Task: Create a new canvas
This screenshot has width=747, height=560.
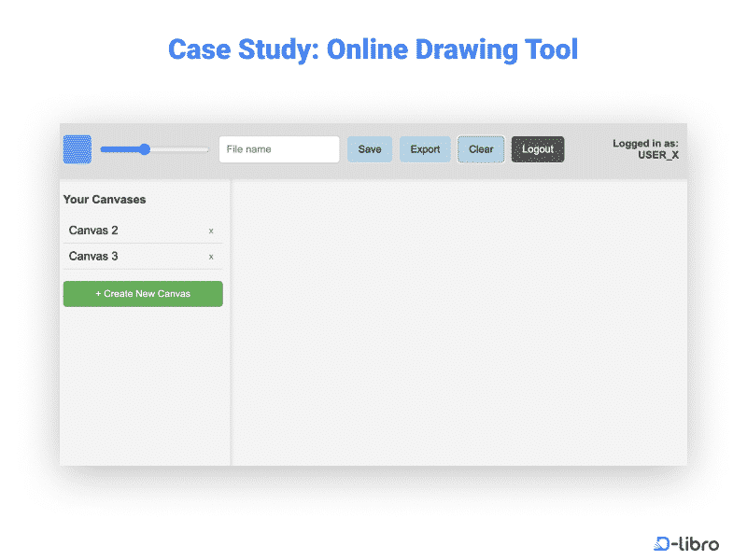Action: [142, 293]
